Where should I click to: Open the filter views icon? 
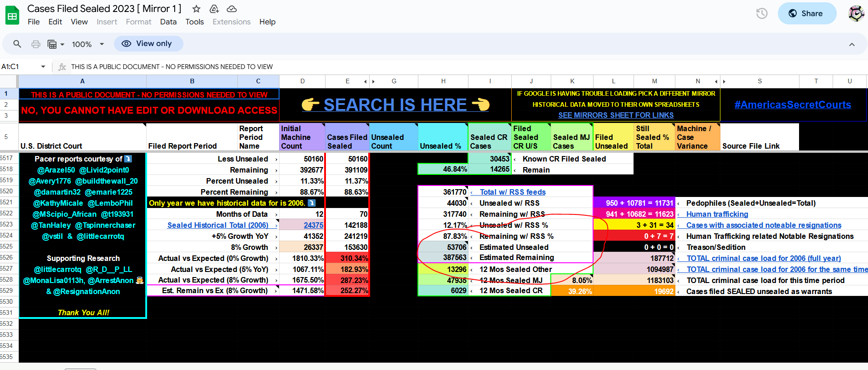click(56, 44)
